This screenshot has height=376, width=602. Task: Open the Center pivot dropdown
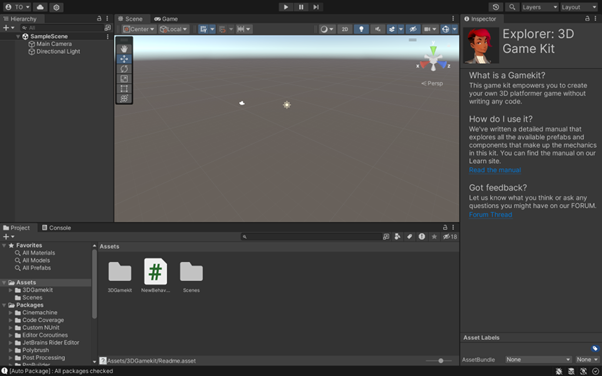coord(139,29)
